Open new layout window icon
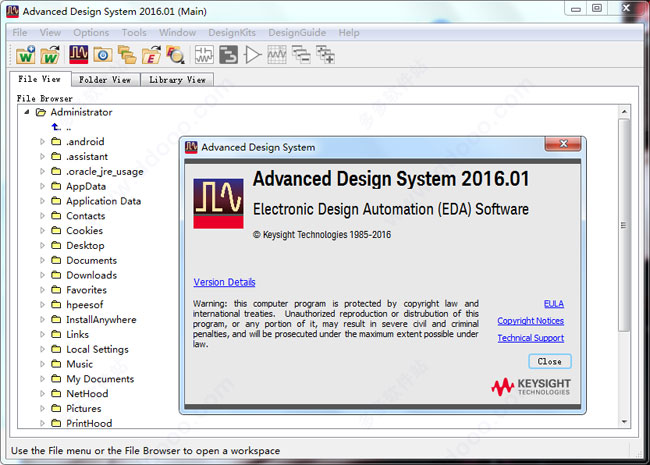The height and width of the screenshot is (465, 650). click(228, 55)
